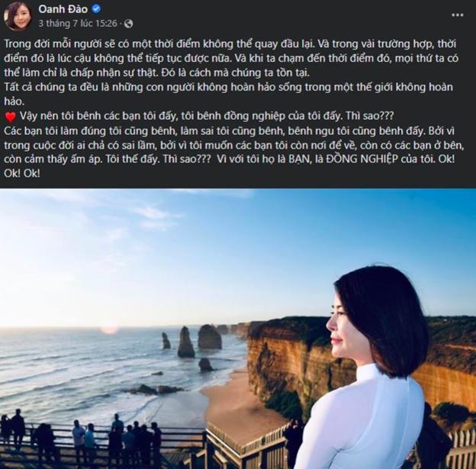Open the three-dot post options menu
Screen dimensions: 476x469
(x=457, y=15)
